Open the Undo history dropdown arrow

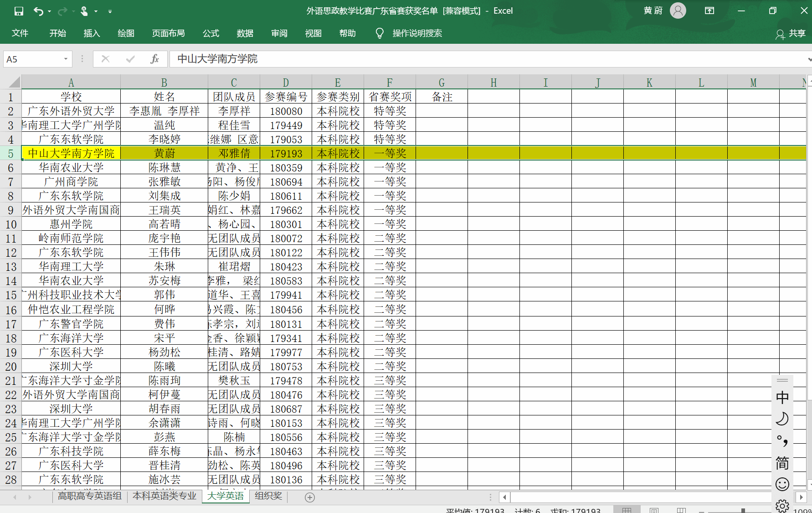pyautogui.click(x=49, y=11)
